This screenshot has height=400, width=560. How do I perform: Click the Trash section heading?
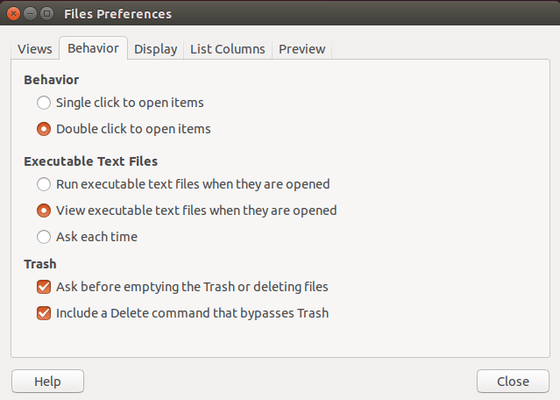[x=40, y=264]
